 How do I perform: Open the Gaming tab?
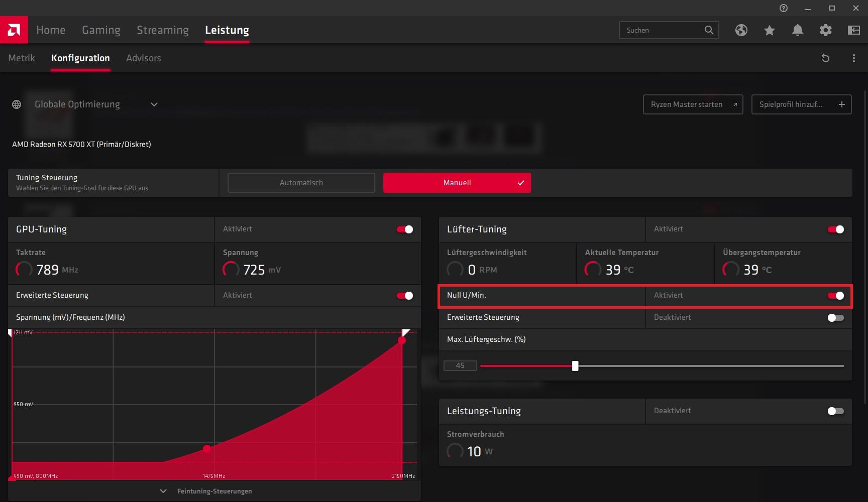[101, 30]
